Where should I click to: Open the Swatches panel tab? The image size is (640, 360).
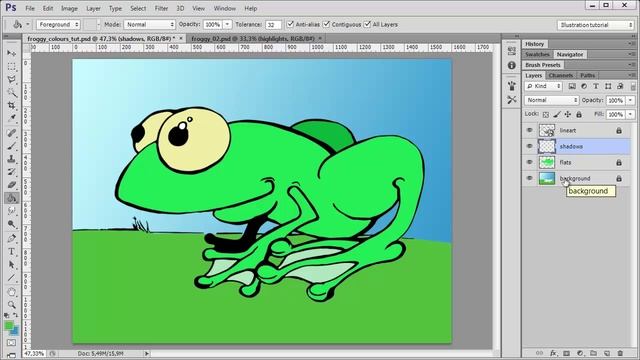[x=537, y=54]
